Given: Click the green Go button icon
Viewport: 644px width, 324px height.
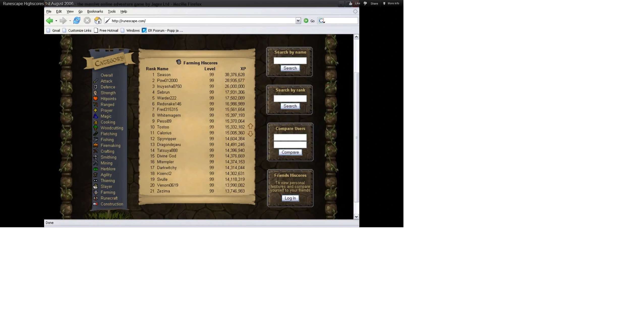Looking at the screenshot, I should click(x=306, y=21).
